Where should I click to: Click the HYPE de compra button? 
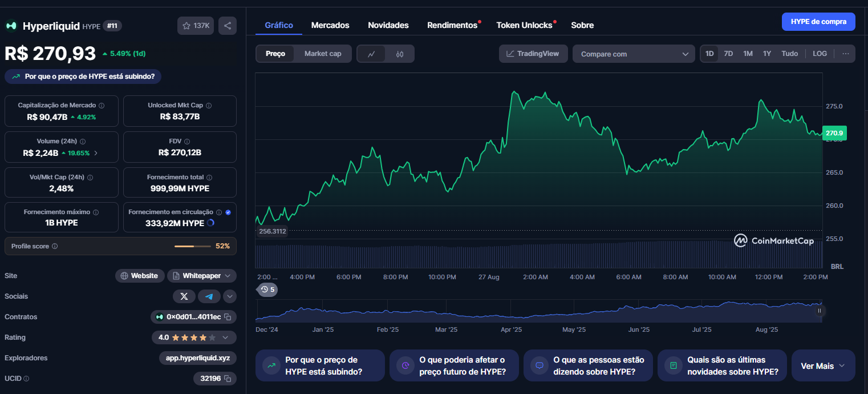(818, 22)
